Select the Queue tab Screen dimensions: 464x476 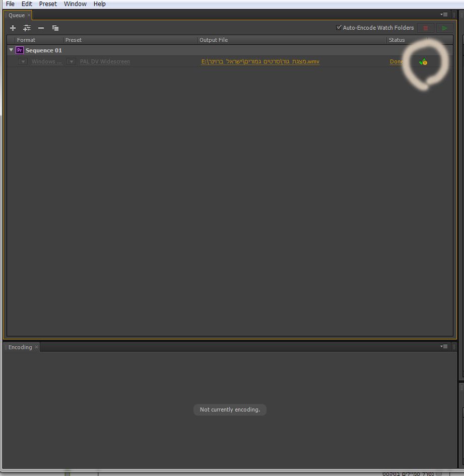click(17, 15)
